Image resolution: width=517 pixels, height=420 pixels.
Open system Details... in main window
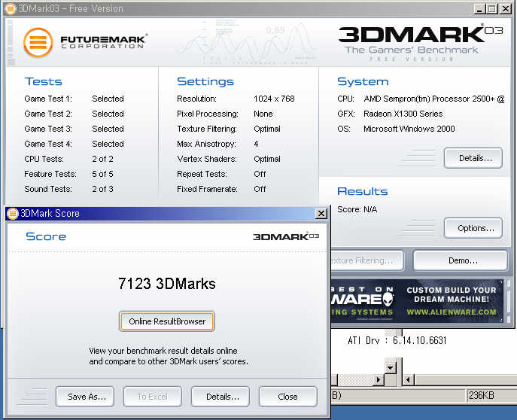(473, 158)
